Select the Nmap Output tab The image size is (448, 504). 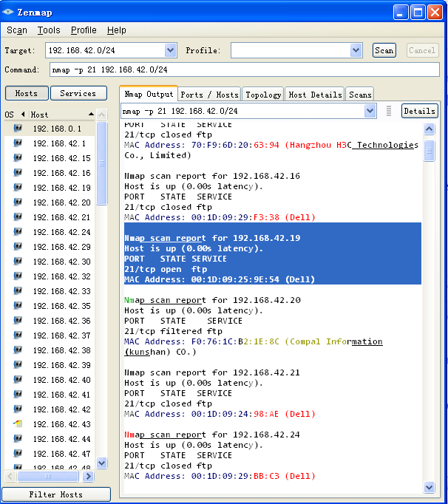(x=149, y=94)
